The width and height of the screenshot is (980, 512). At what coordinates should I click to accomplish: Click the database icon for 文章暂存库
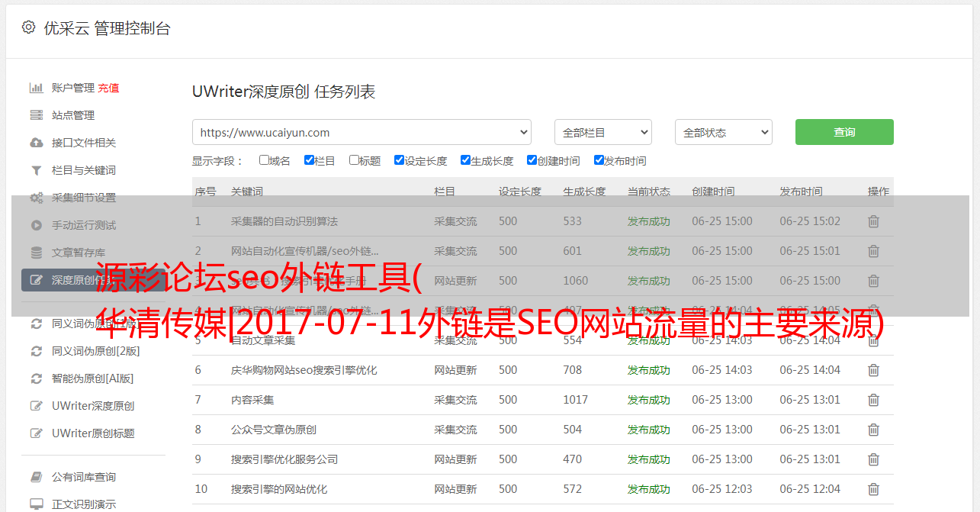(x=36, y=253)
